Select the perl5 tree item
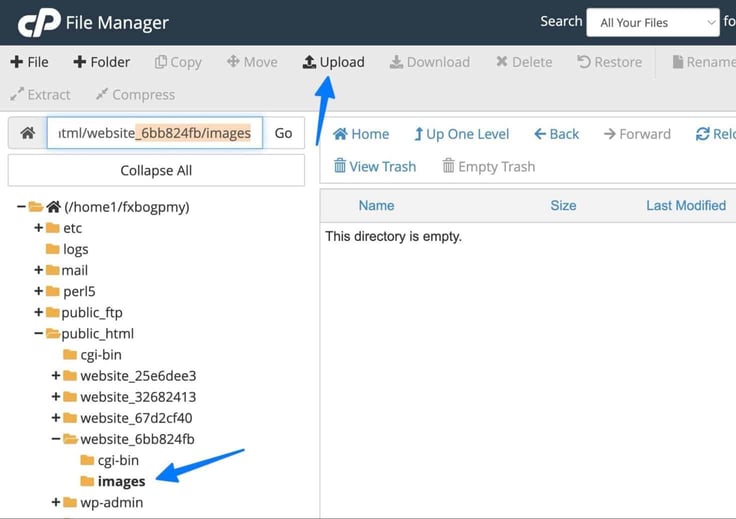The width and height of the screenshot is (736, 519). [x=79, y=291]
